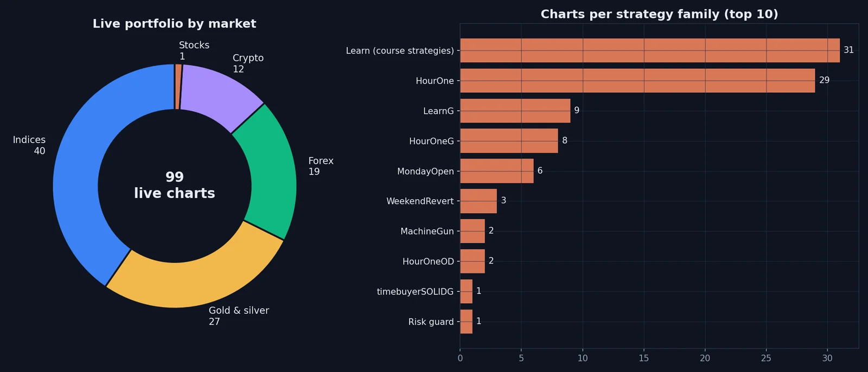Select the HourOneOD bar
This screenshot has width=868, height=372.
473,261
